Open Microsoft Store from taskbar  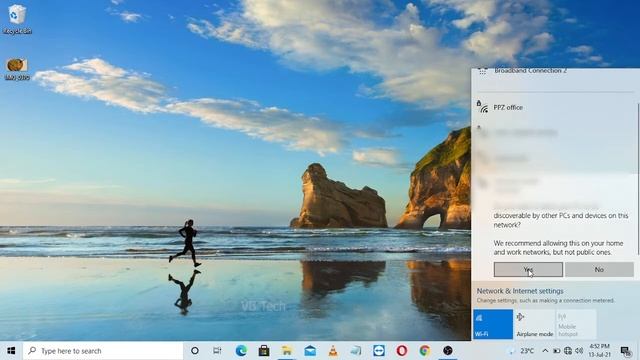pos(264,351)
